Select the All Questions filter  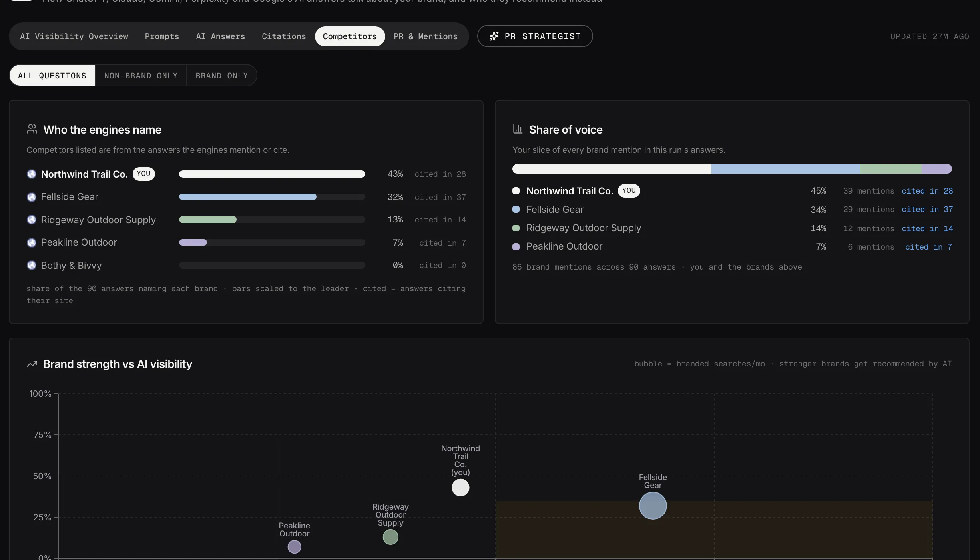(x=52, y=75)
